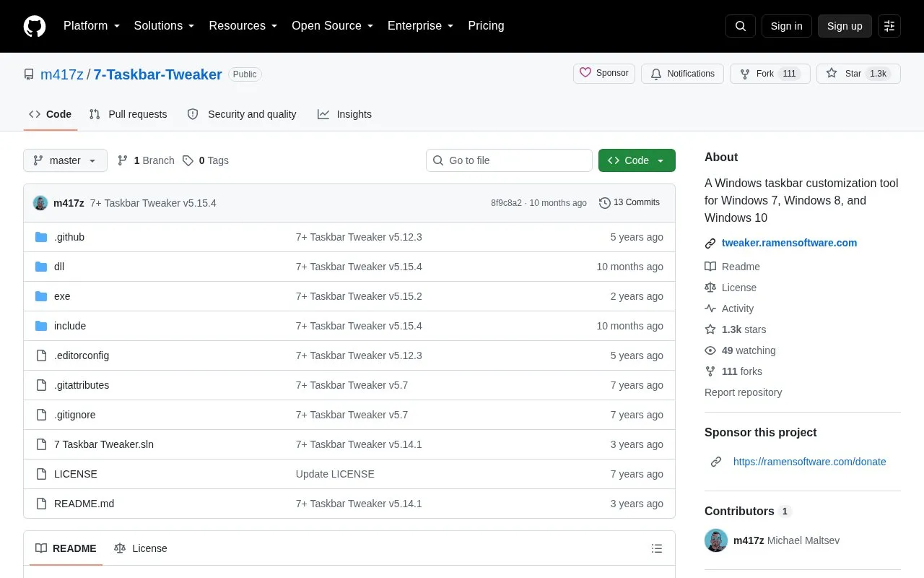Star the repository
Viewport: 924px width, 578px height.
pyautogui.click(x=858, y=74)
